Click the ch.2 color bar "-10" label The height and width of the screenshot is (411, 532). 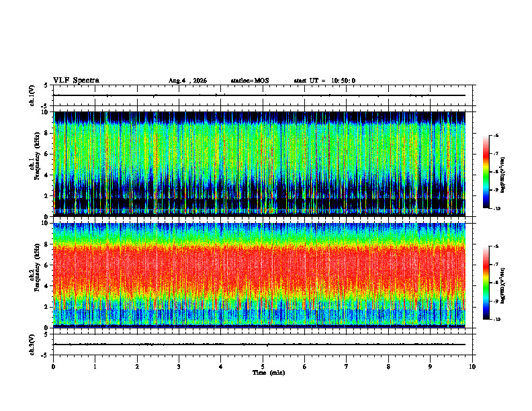(497, 320)
